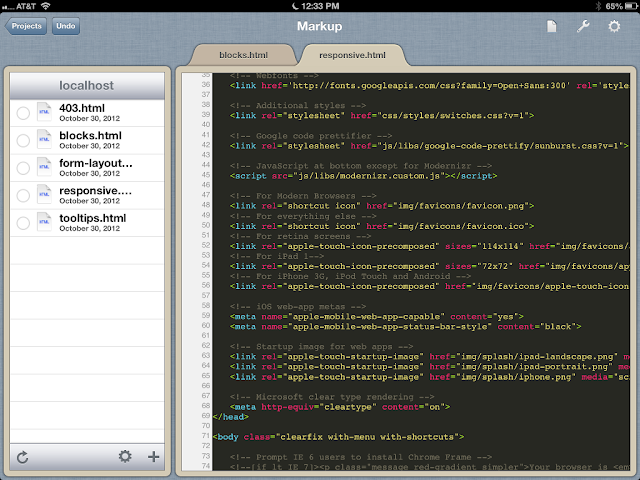Add a new file with plus icon
The image size is (640, 480).
pyautogui.click(x=153, y=456)
